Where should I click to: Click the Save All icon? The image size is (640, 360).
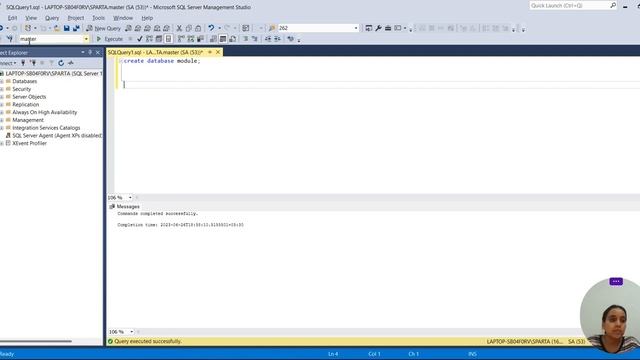(76, 28)
